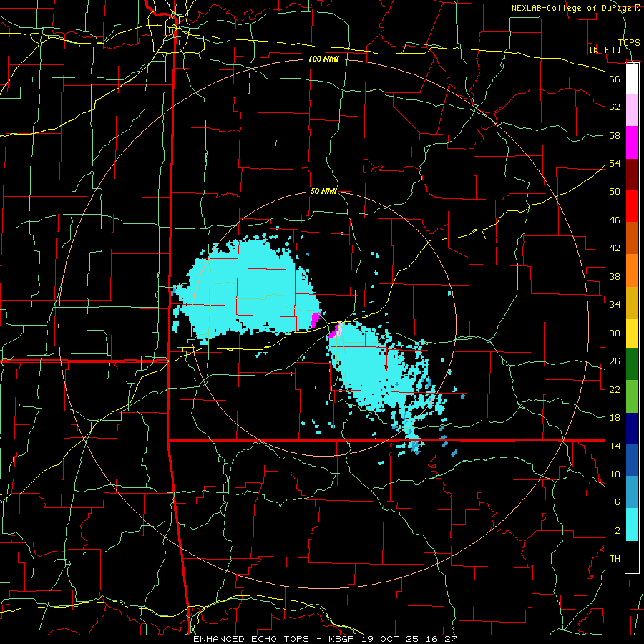Screen dimensions: 644x644
Task: Click the [K FT] unit label
Action: tap(605, 49)
